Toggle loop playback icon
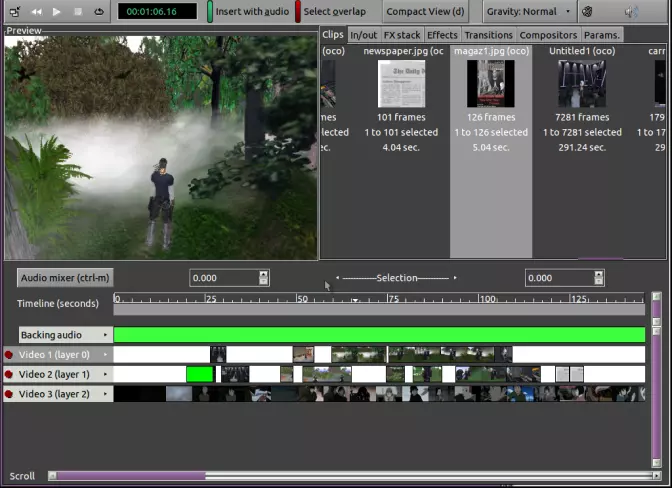 99,12
